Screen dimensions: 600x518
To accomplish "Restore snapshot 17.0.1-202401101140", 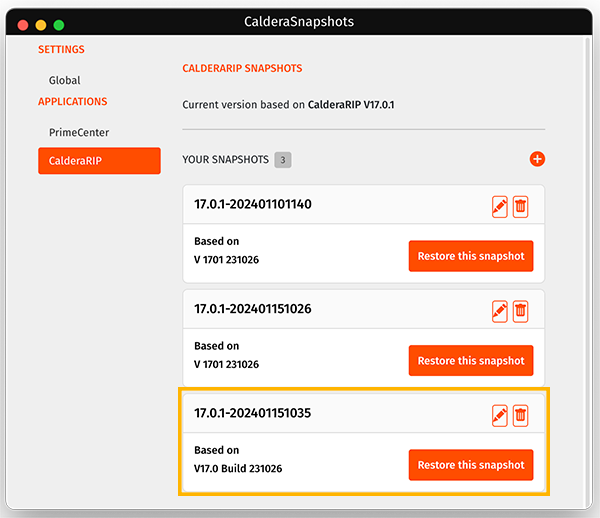I will [471, 256].
